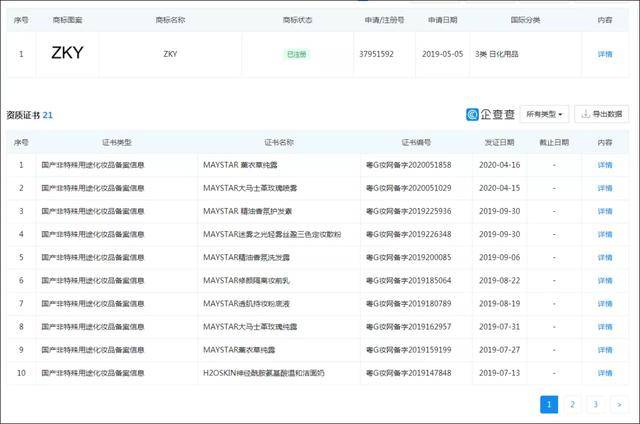
Task: Open 详情 for certificate 粤G妆网备字2020051029
Action: (605, 187)
